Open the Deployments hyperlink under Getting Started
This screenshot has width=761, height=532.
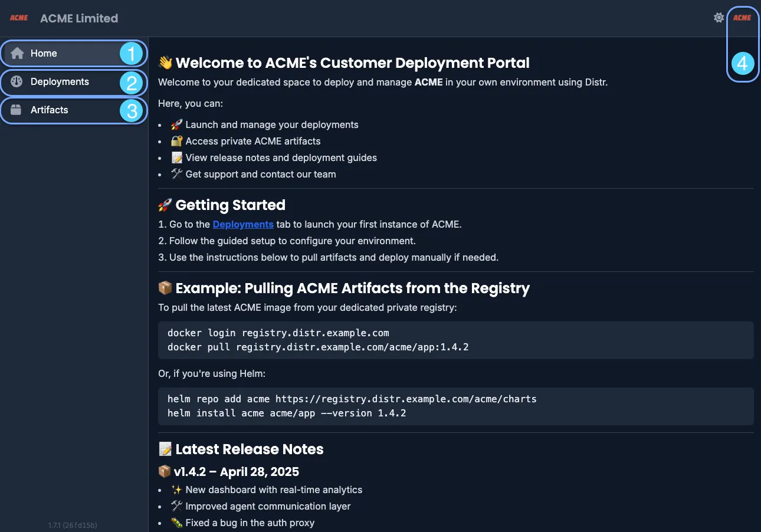(x=243, y=224)
